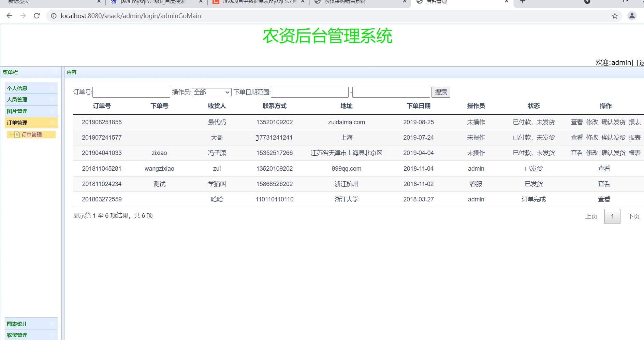Viewport: 644px width, 340px height.
Task: Reload the page with refresh icon
Action: pyautogui.click(x=37, y=16)
